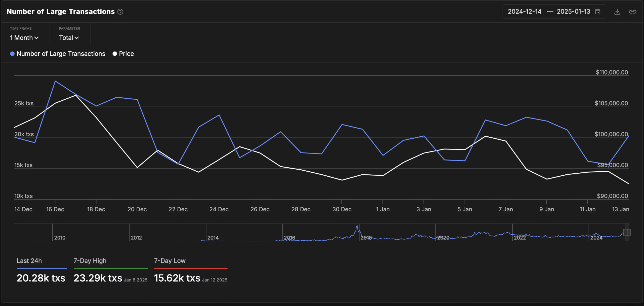The width and height of the screenshot is (644, 306).
Task: Click the blue Number of Large Transactions legend dot
Action: [12, 54]
